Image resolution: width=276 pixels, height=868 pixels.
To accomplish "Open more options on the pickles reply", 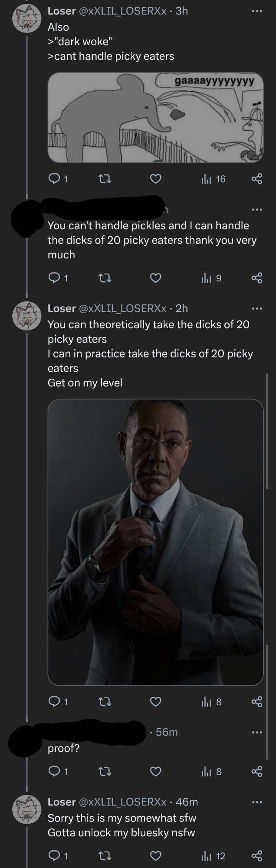I will 257,210.
